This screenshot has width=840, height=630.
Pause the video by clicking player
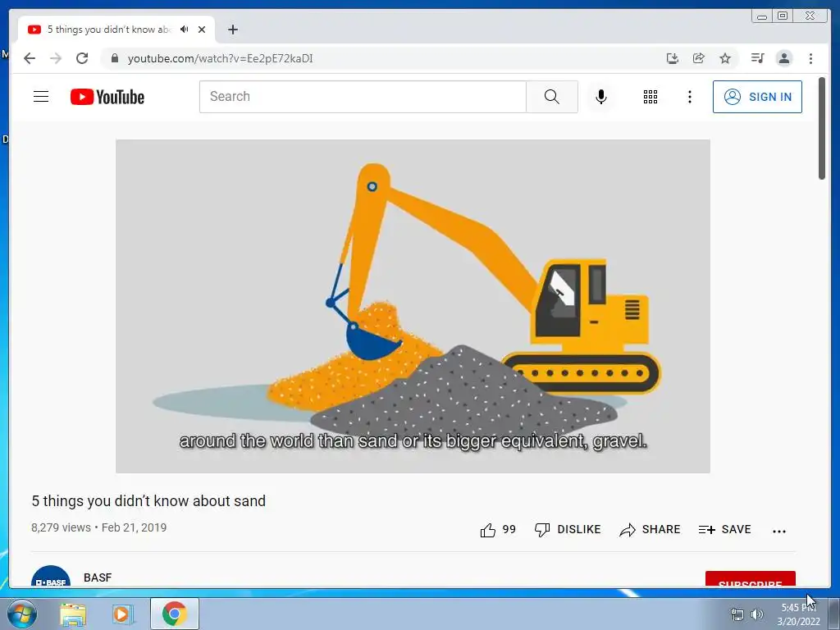click(413, 306)
